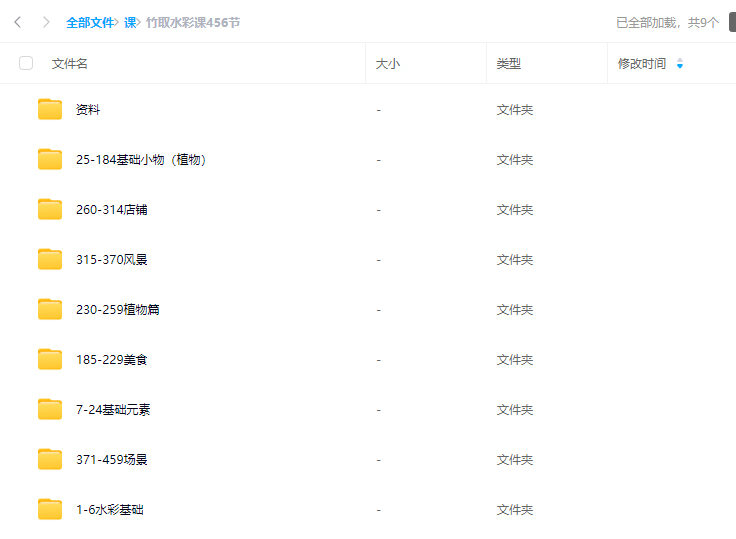The image size is (736, 539).
Task: Sort by 文件名 column header
Action: point(70,63)
